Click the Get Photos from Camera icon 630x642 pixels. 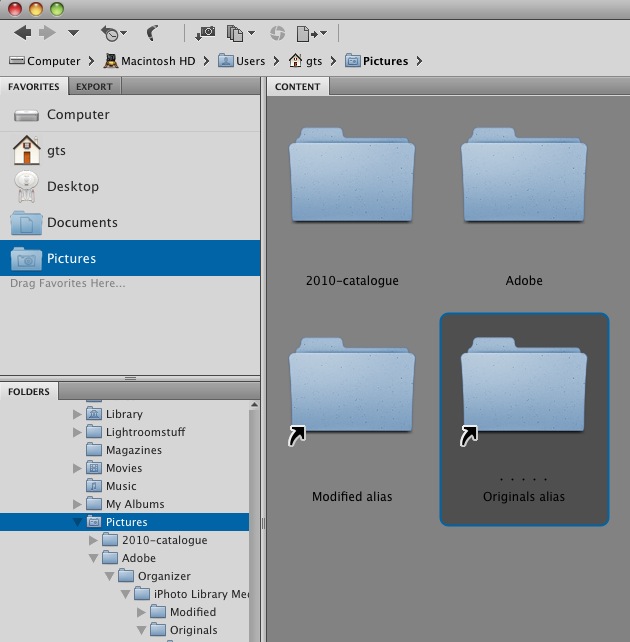pos(204,33)
